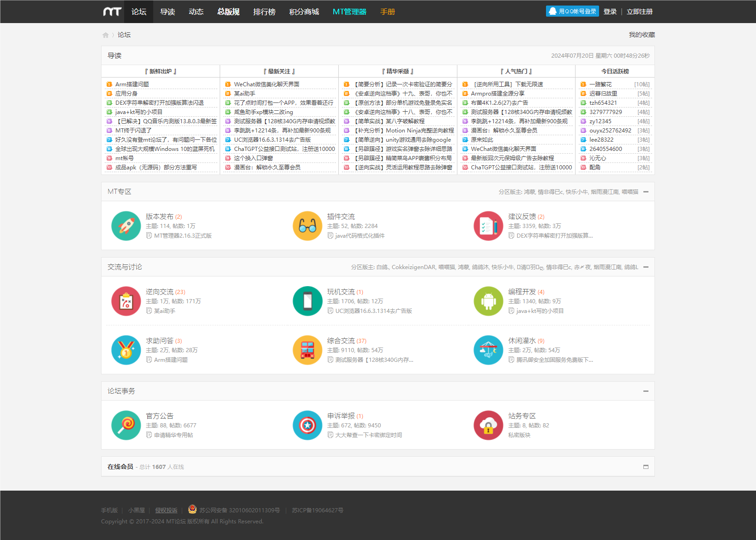Click post icon beside MT管理器2.16.3正式版
This screenshot has width=756, height=540.
click(149, 235)
